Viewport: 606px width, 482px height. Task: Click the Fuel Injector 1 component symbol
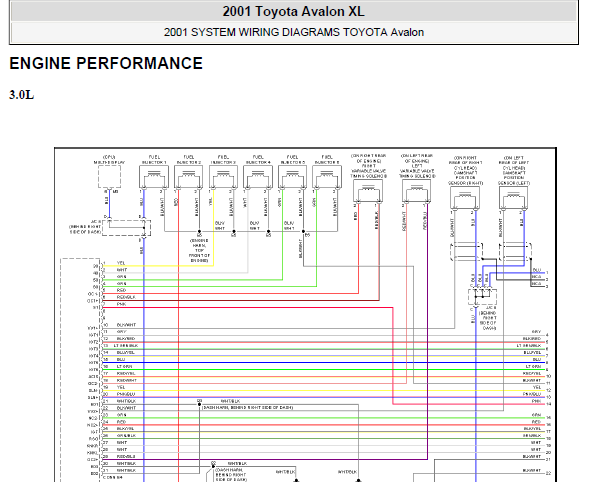click(x=154, y=177)
